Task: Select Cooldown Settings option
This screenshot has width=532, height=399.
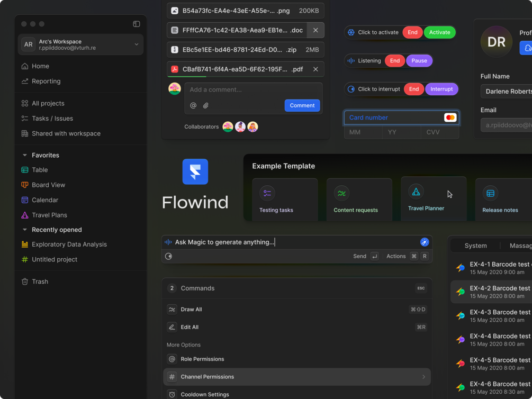Action: (x=296, y=394)
